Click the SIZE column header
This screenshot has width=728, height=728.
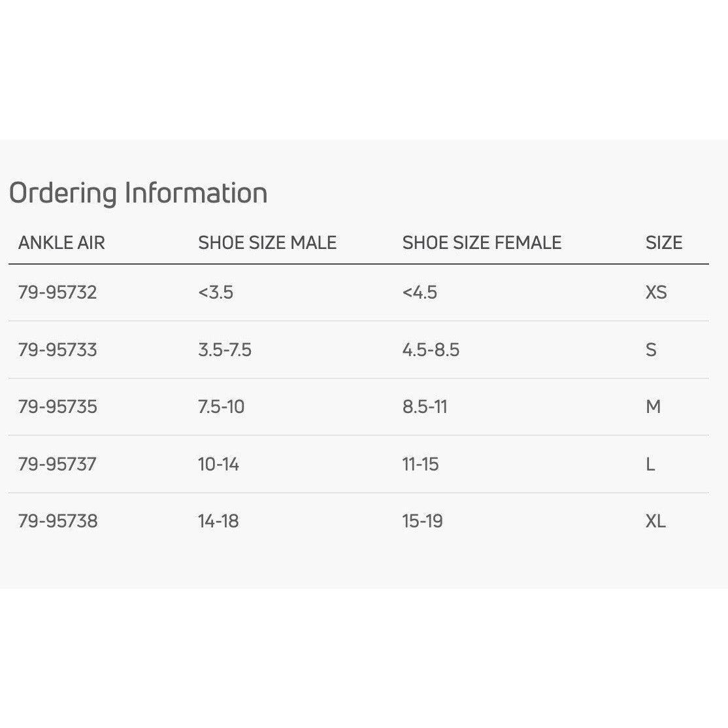point(663,243)
